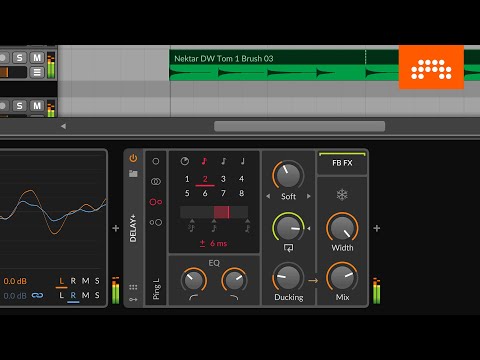This screenshot has height=360, width=480.
Task: Set beat multiplier to 5
Action: [187, 193]
